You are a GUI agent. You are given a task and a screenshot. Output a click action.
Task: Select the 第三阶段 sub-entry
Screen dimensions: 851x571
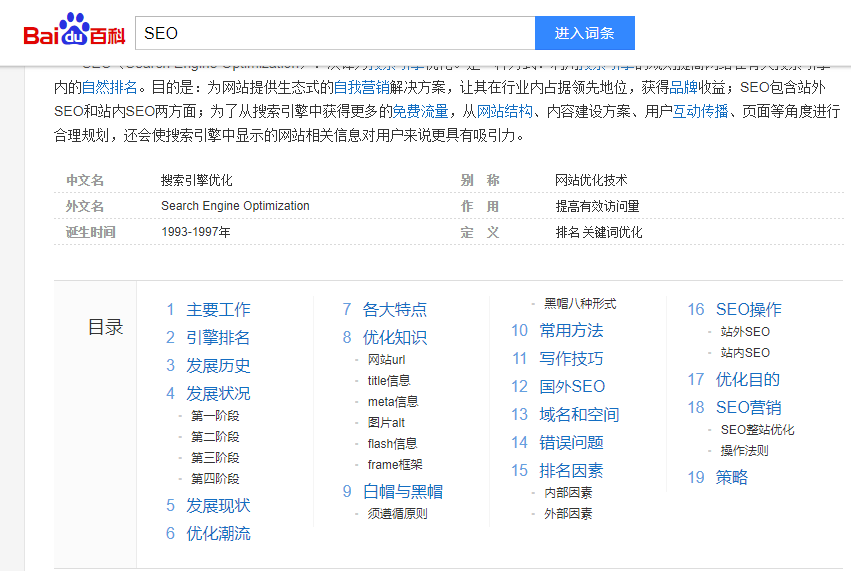coord(215,458)
